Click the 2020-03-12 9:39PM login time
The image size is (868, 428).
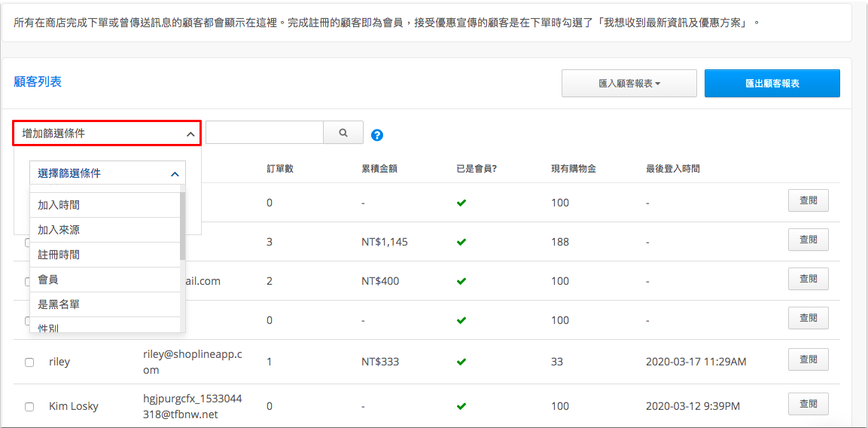pyautogui.click(x=693, y=406)
